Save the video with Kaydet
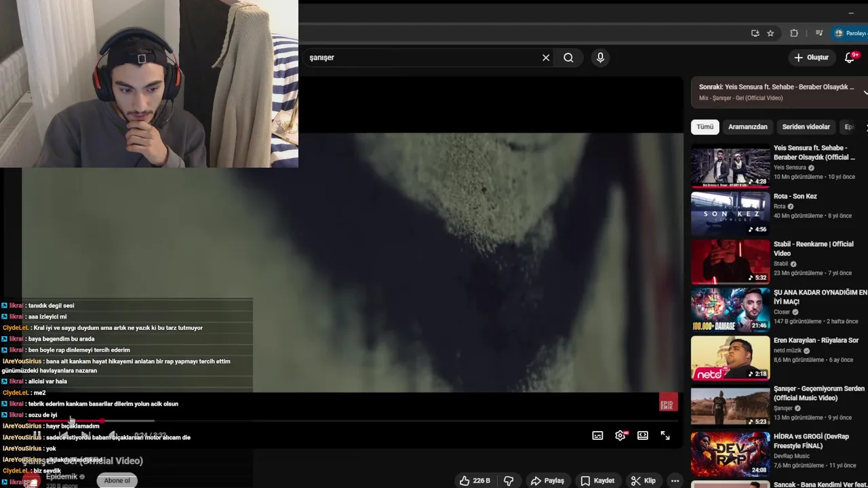The image size is (868, 488). [597, 481]
